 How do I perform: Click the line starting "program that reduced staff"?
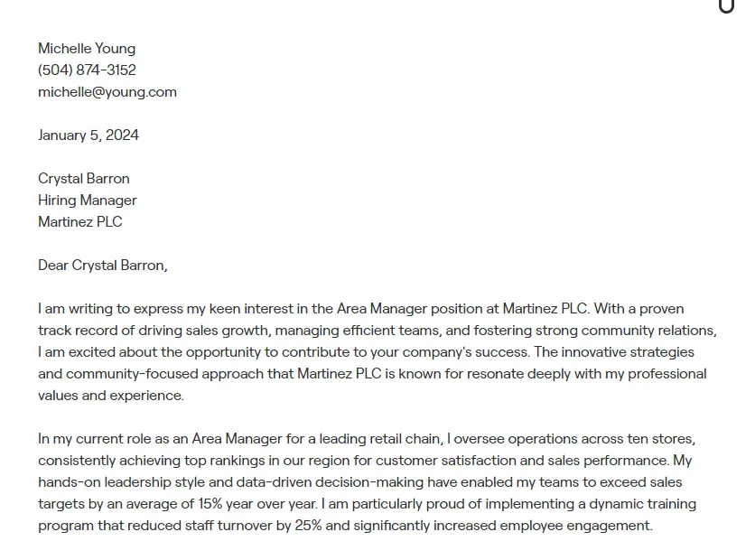[345, 526]
